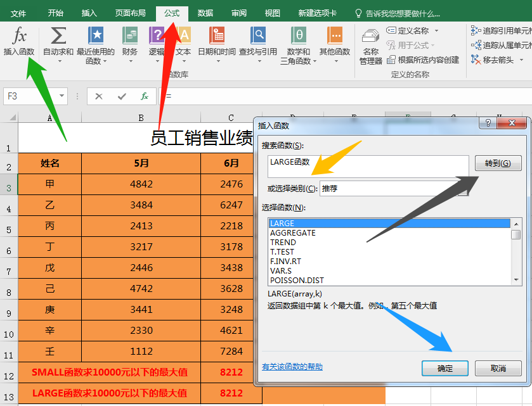Click the SMALL函数求10000元以下的最大值 cell
The image size is (532, 406).
(x=110, y=372)
